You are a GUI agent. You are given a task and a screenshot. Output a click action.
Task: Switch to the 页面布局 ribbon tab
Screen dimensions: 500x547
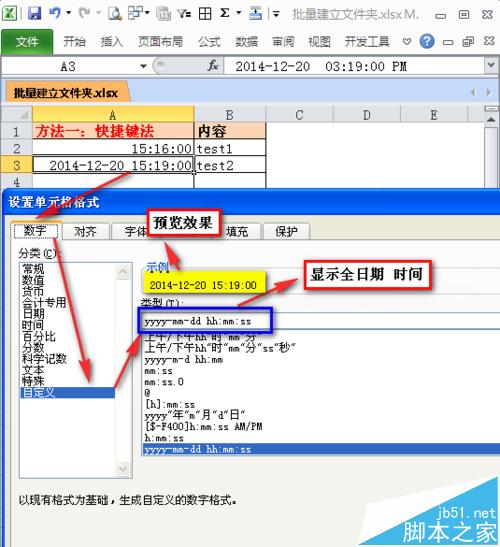[160, 42]
